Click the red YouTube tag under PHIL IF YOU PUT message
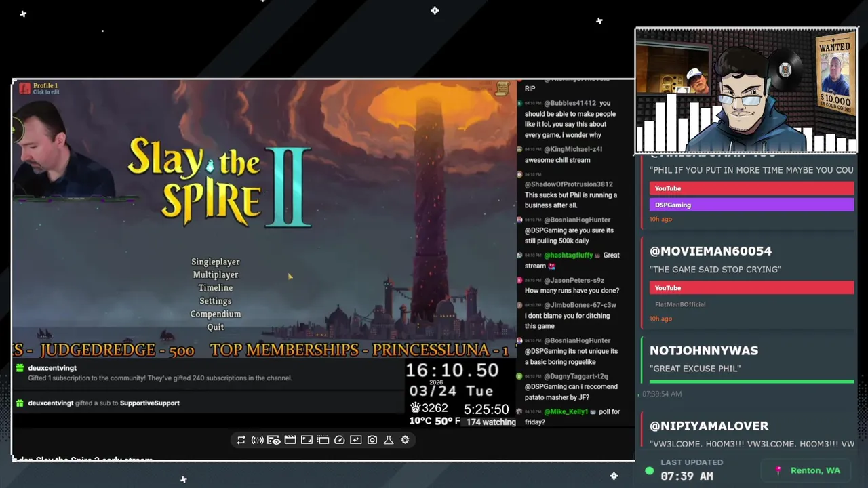 click(x=751, y=188)
